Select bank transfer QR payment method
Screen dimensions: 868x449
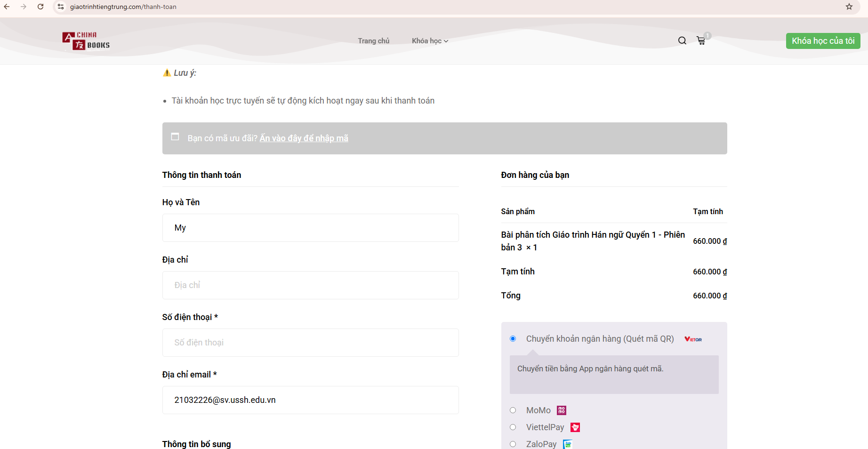tap(513, 338)
